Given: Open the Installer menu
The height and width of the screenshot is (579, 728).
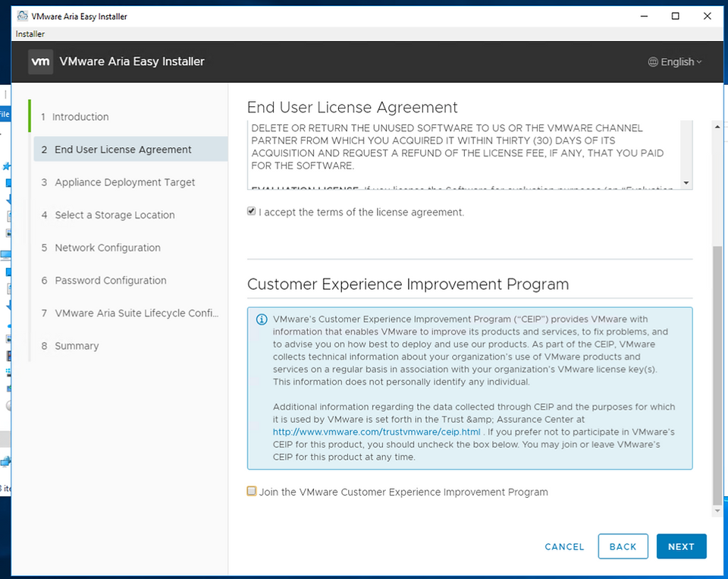Looking at the screenshot, I should pos(30,34).
